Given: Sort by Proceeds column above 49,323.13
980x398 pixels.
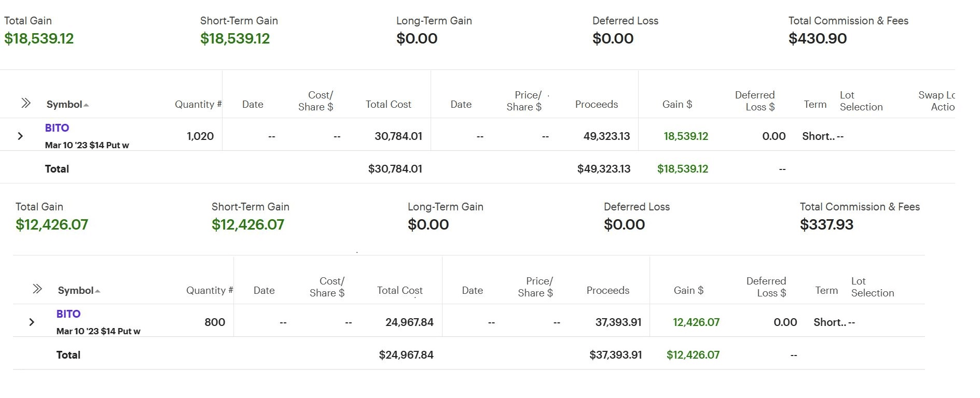Looking at the screenshot, I should [x=596, y=105].
